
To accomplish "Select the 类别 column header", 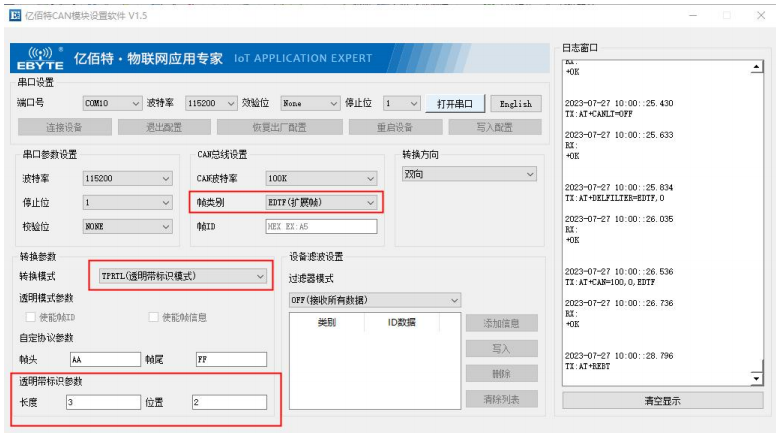I will pos(326,323).
